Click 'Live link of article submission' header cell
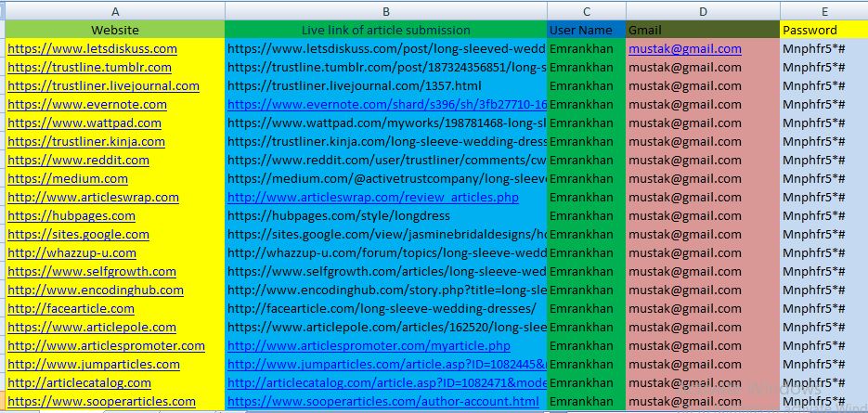Viewport: 868px width, 413px height. tap(386, 30)
